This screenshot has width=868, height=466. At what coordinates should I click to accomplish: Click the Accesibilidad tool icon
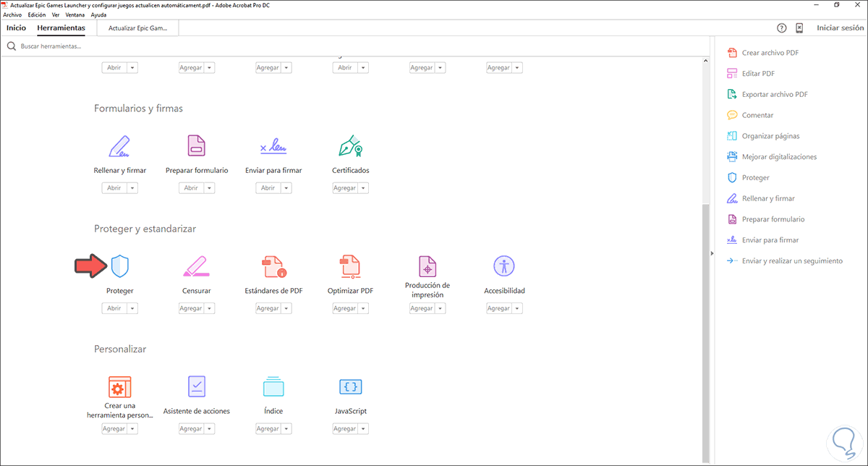tap(504, 266)
